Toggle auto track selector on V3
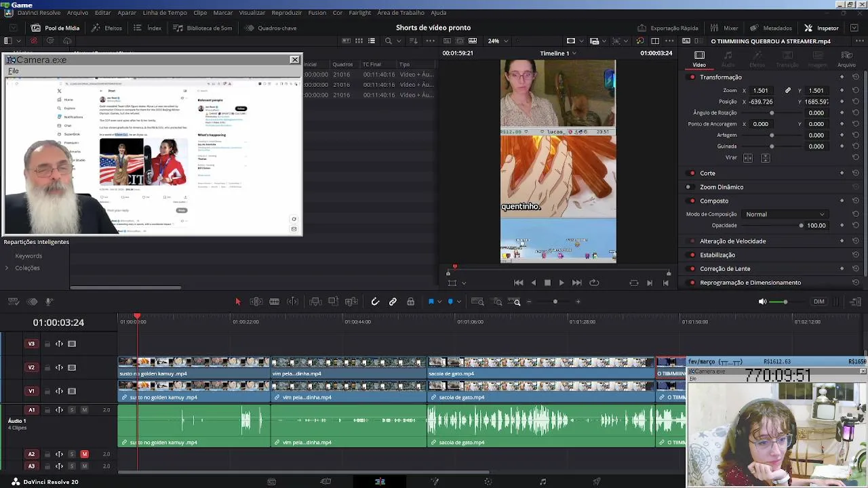The height and width of the screenshot is (488, 868). tap(59, 344)
